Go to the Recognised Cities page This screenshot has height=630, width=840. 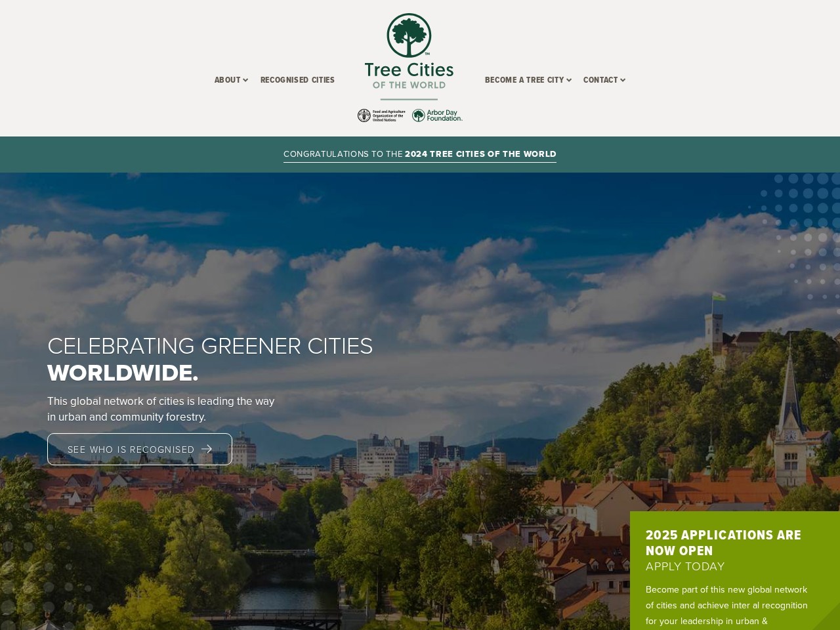297,80
